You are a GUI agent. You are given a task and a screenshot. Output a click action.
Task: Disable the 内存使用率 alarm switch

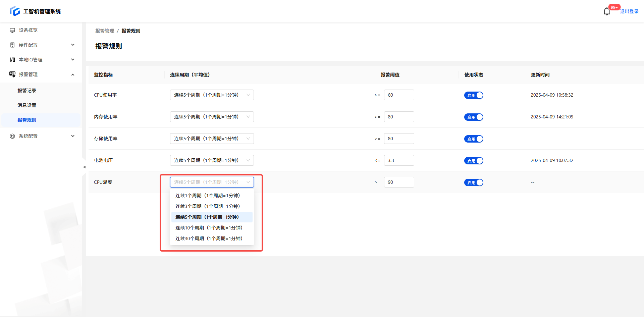click(x=473, y=117)
